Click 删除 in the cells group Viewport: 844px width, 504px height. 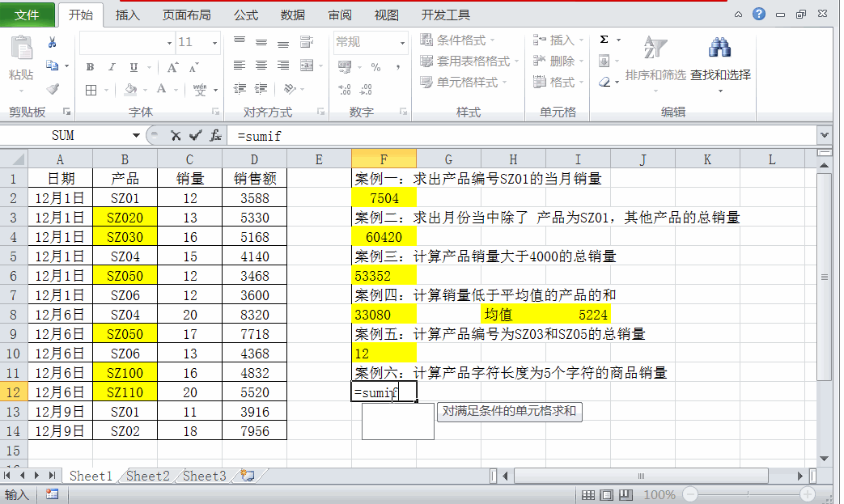[x=558, y=61]
